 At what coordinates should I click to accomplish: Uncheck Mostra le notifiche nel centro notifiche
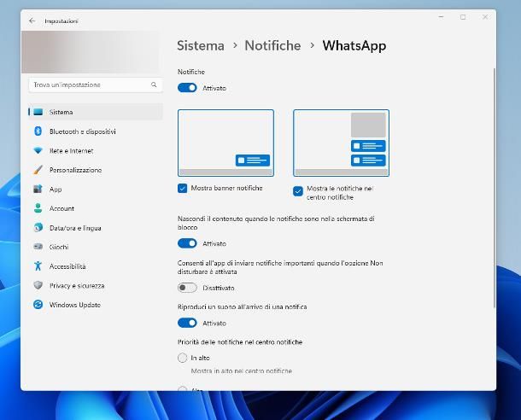(x=298, y=191)
